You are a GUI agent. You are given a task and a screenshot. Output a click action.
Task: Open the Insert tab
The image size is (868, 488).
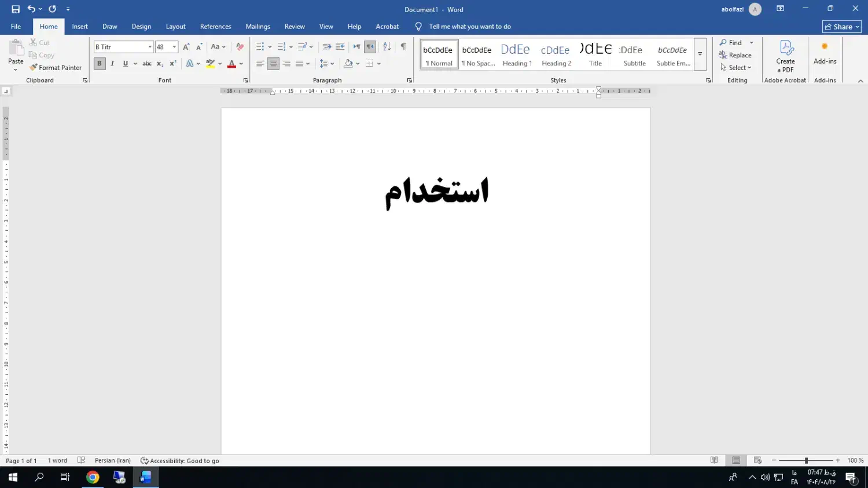click(x=80, y=27)
